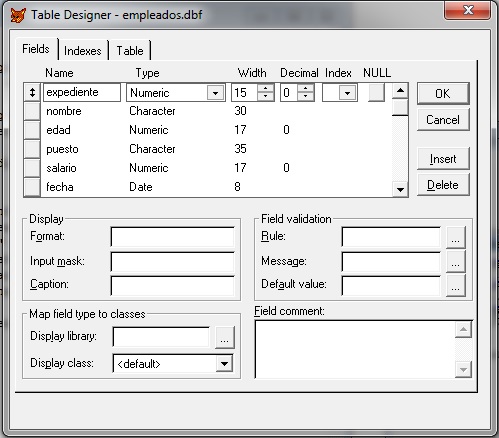
Task: Click the Format input field
Action: pyautogui.click(x=173, y=237)
